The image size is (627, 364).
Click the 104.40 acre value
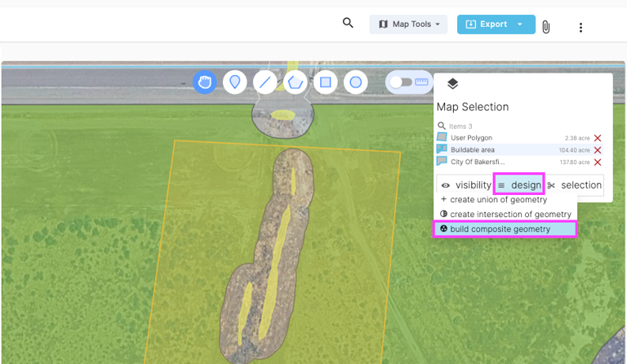coord(574,150)
